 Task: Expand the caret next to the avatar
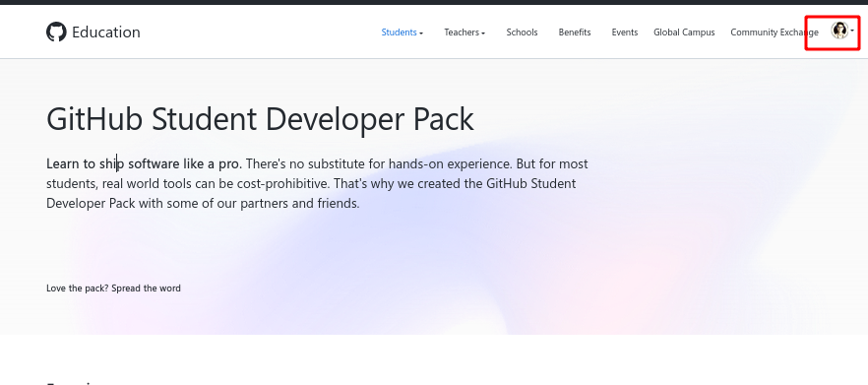(852, 32)
